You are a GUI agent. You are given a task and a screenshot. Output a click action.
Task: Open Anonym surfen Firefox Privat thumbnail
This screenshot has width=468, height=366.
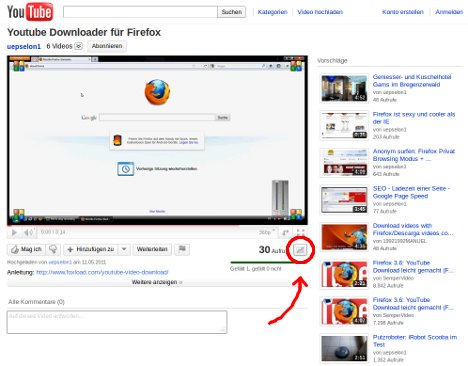344,163
